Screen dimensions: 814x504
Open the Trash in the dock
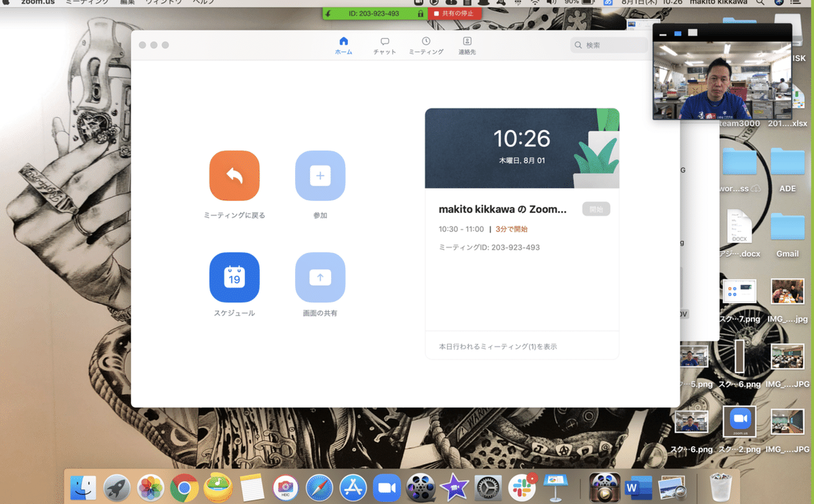pyautogui.click(x=720, y=486)
